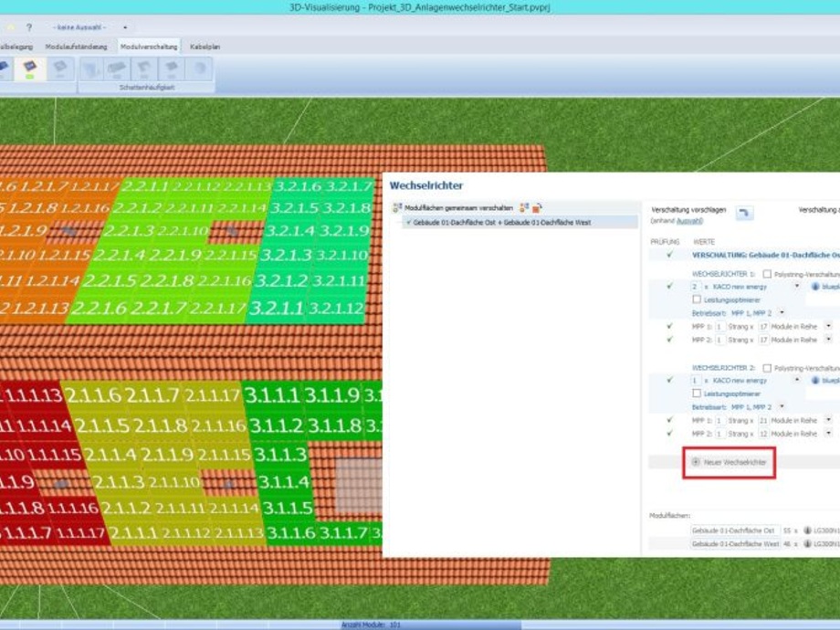Screen dimensions: 840x630
Task: Click the inverter count field of Wechselrichter 1
Action: [698, 286]
